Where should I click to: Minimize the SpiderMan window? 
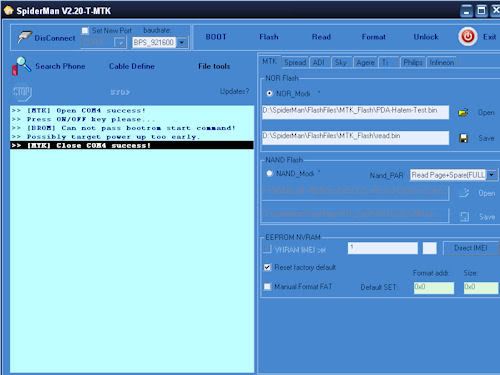[467, 11]
